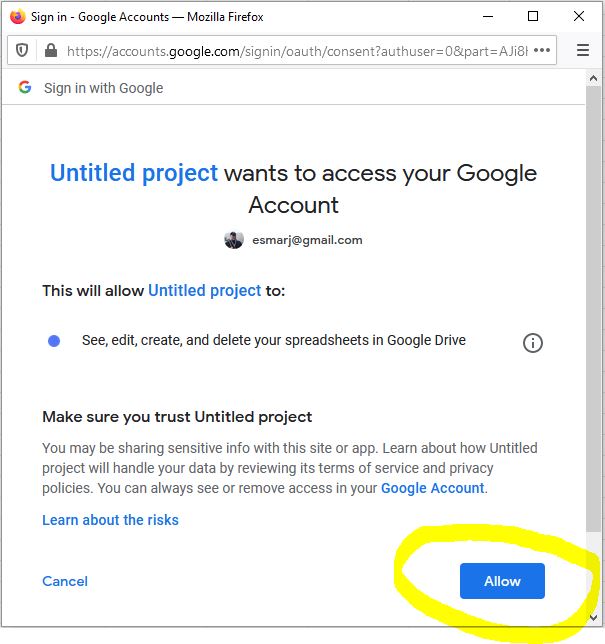Open the Google Account link
Viewport: 605px width, 644px height.
(x=432, y=488)
